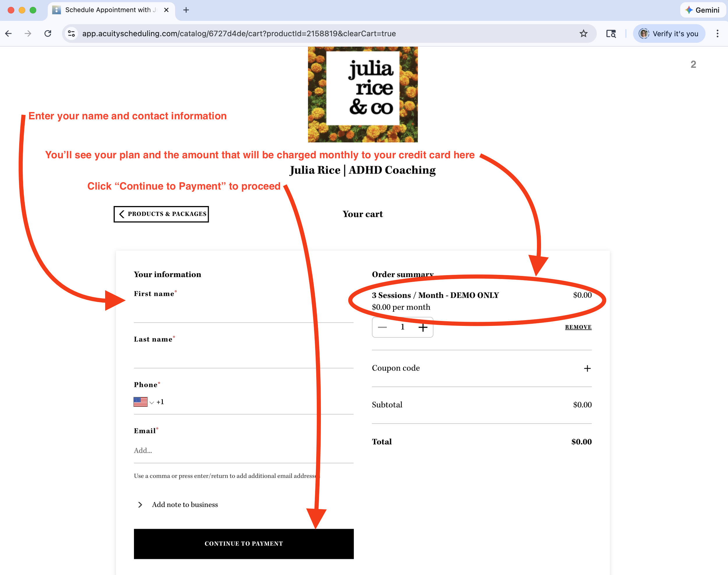Go back to Products & Packages
The height and width of the screenshot is (575, 728).
coord(161,214)
